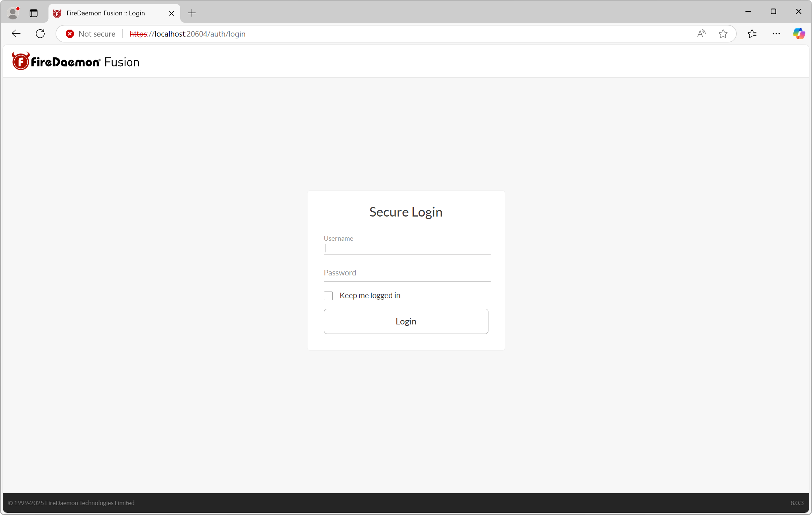Enable Keep me logged in checkbox

coord(328,296)
